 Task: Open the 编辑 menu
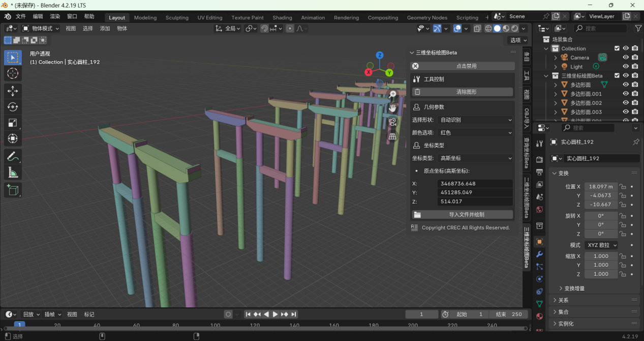coord(38,16)
